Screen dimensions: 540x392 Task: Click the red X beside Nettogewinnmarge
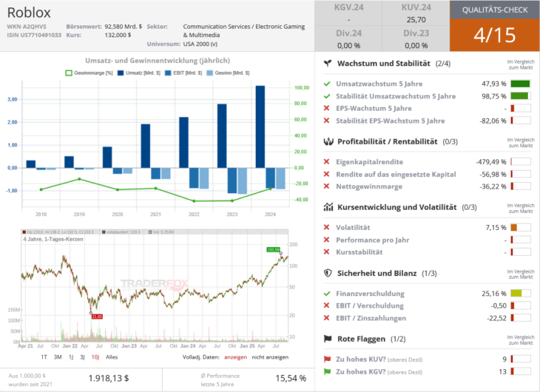click(326, 186)
